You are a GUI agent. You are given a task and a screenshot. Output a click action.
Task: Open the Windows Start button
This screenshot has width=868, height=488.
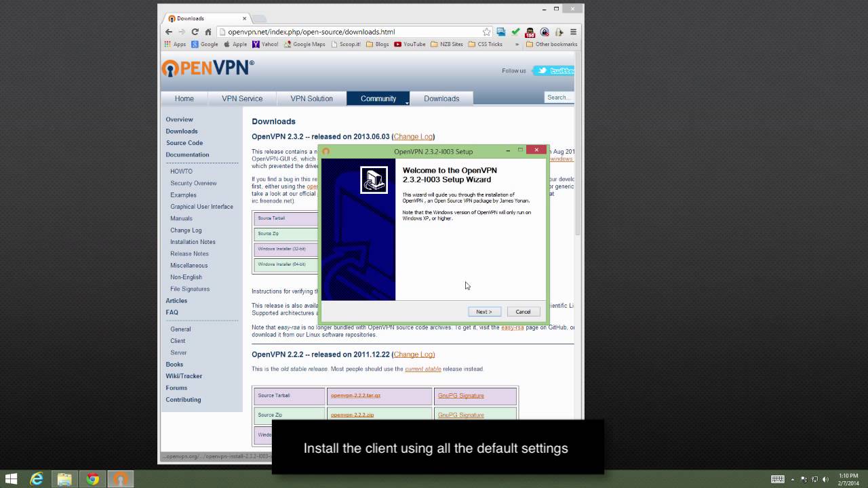tap(12, 479)
